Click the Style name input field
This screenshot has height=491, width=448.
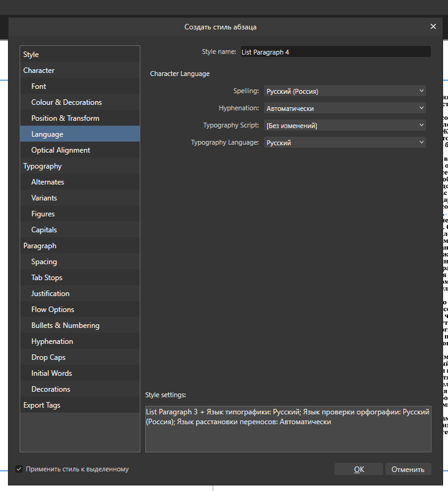[x=335, y=52]
